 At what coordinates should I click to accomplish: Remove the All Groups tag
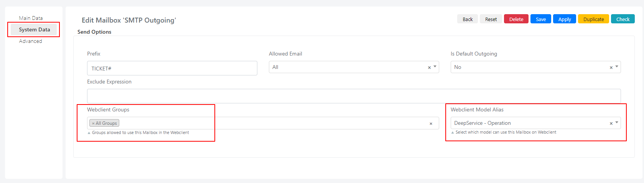coord(93,123)
